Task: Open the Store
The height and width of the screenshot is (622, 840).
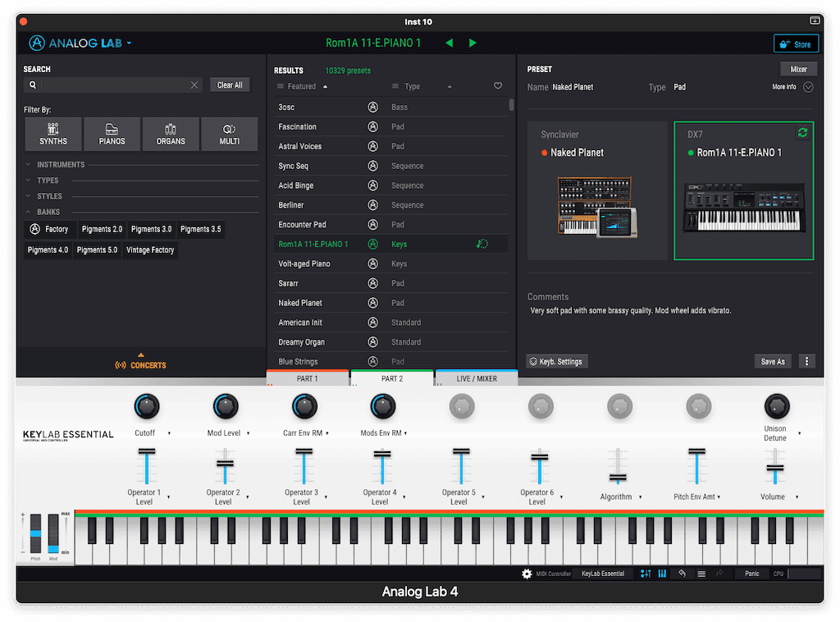Action: (796, 44)
